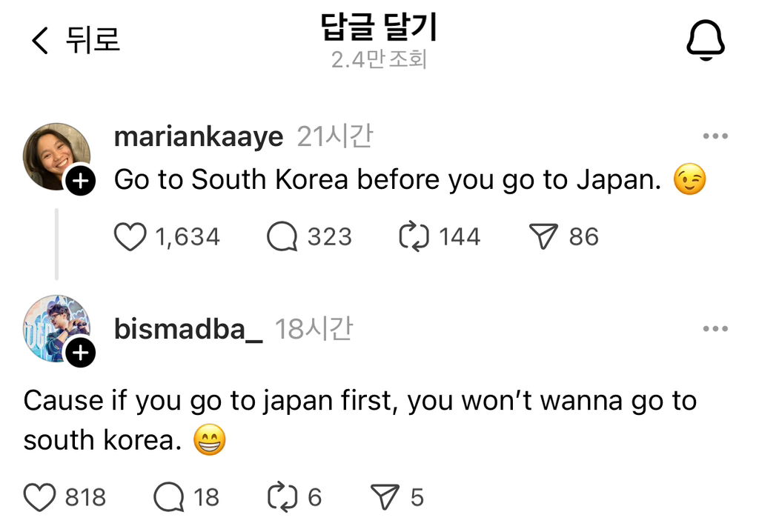Like bismadba_'s reply using the heart icon
759x532 pixels.
pos(40,497)
